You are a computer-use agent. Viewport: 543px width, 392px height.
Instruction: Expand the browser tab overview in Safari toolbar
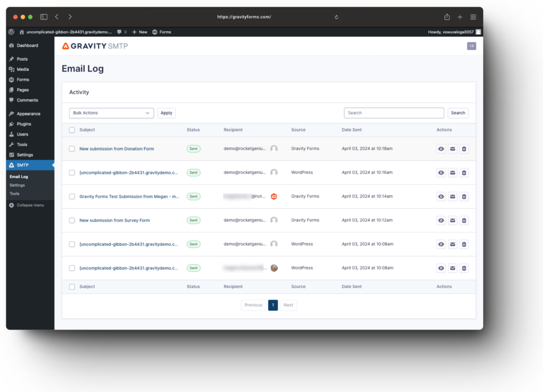point(472,16)
